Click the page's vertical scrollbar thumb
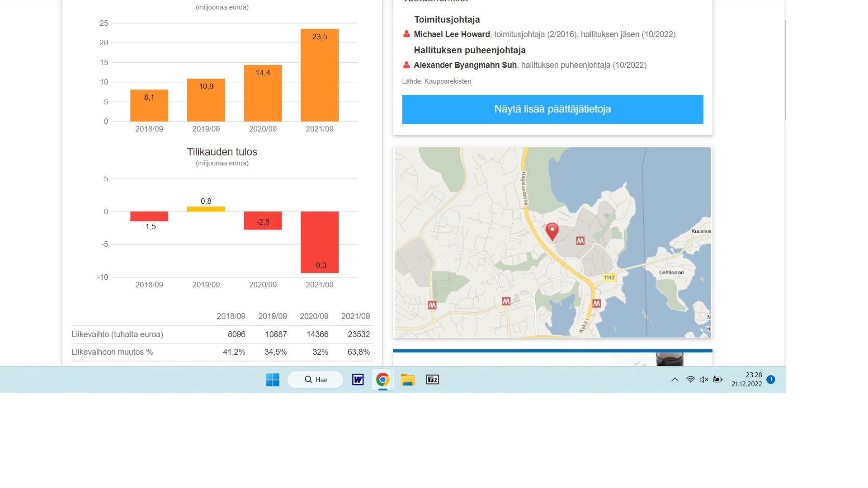Viewport: 868px width, 488px height. pos(786,70)
